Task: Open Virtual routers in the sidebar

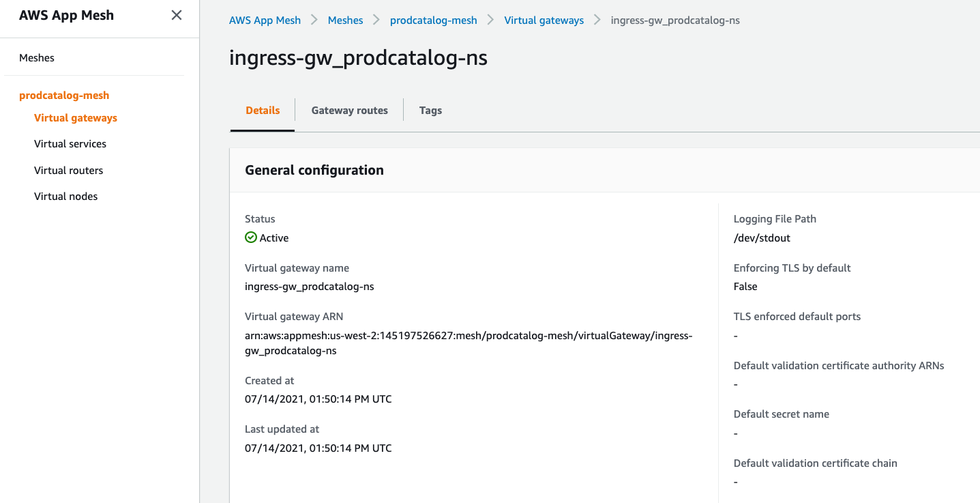Action: coord(69,171)
